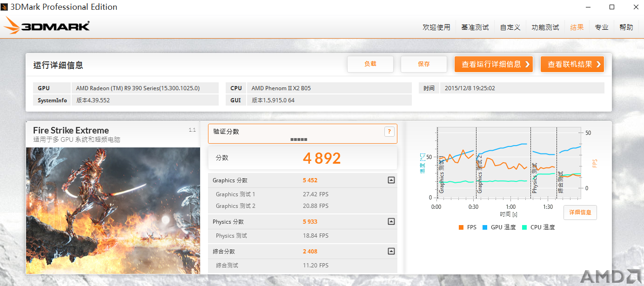Image resolution: width=644 pixels, height=286 pixels.
Task: Click the 验证分数 box
Action: coord(302,133)
